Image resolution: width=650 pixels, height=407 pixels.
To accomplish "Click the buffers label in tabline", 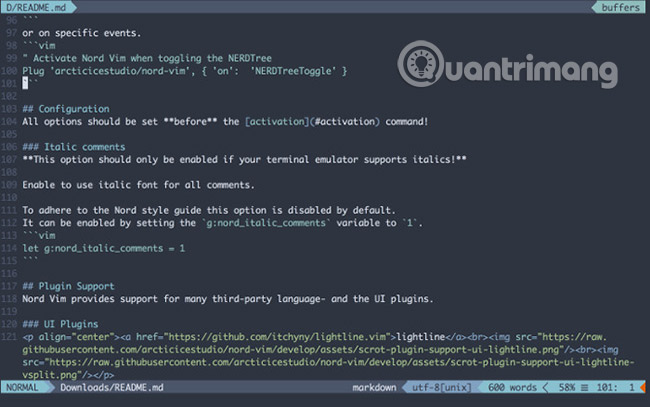I will (x=620, y=7).
